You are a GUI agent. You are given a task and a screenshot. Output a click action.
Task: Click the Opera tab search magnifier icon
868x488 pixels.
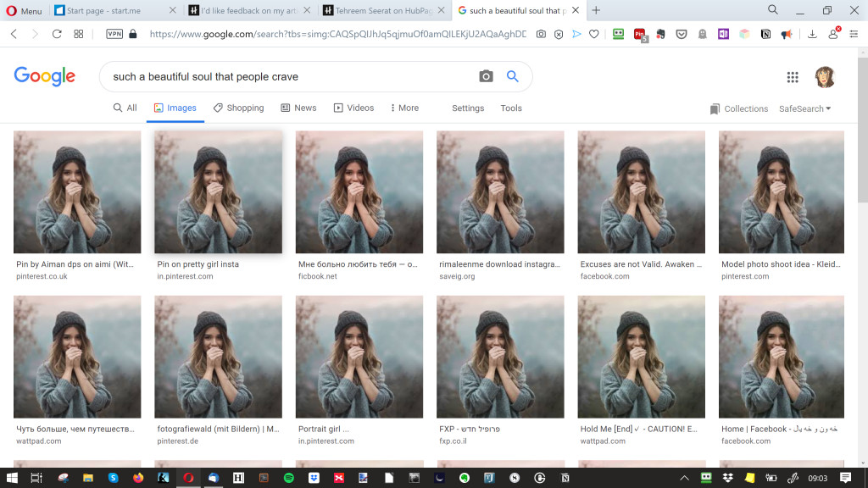coord(773,9)
